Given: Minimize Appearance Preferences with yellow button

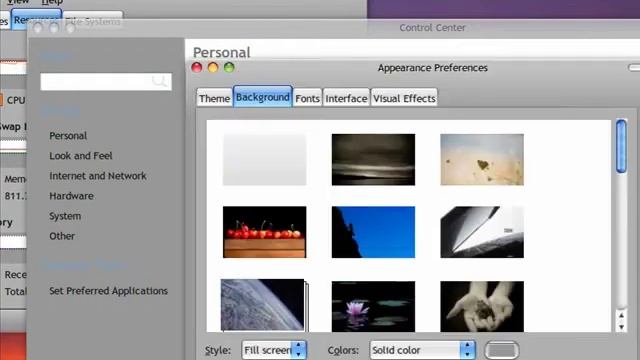Looking at the screenshot, I should tap(213, 67).
